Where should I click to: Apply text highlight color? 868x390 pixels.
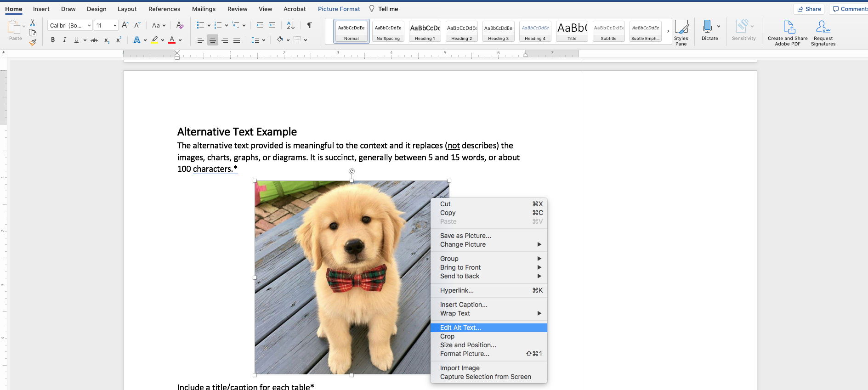coord(154,40)
